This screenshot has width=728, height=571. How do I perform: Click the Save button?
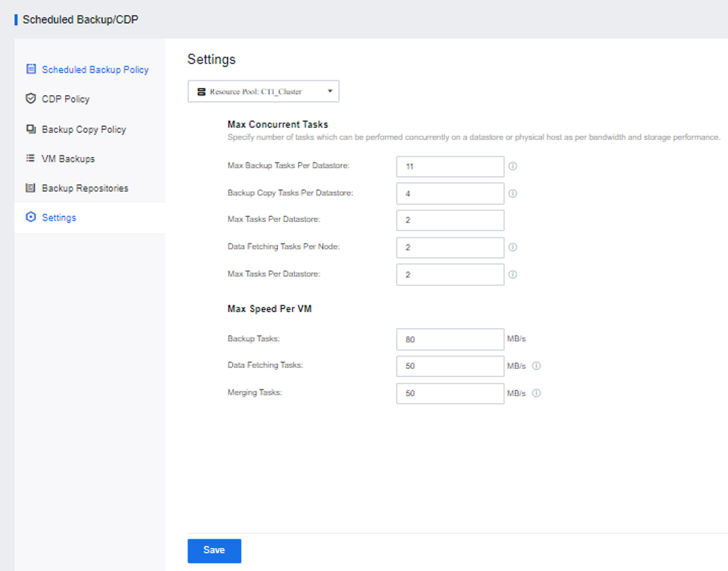tap(214, 550)
